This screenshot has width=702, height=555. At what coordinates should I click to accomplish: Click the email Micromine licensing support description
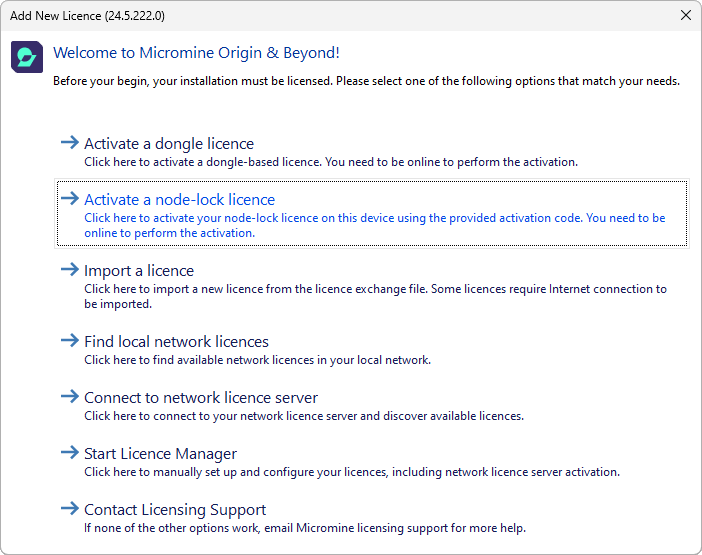304,528
